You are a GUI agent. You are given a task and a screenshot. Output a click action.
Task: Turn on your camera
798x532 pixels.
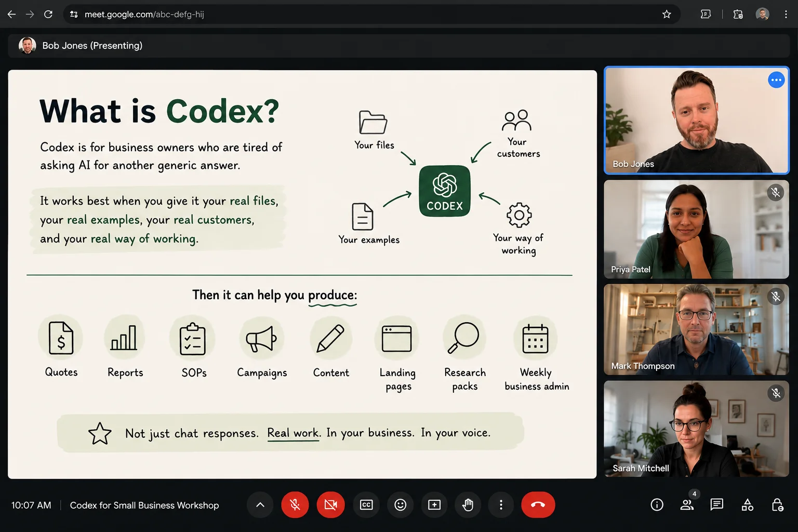click(x=330, y=504)
